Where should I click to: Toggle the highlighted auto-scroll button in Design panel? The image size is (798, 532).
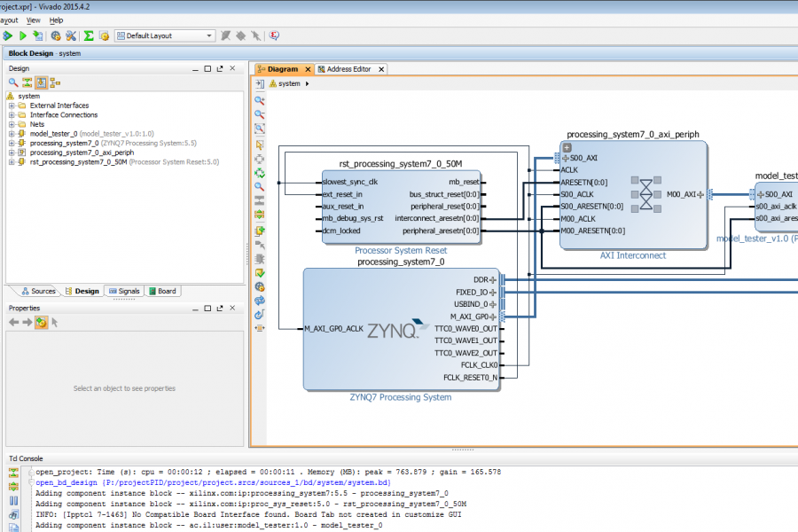pyautogui.click(x=41, y=82)
